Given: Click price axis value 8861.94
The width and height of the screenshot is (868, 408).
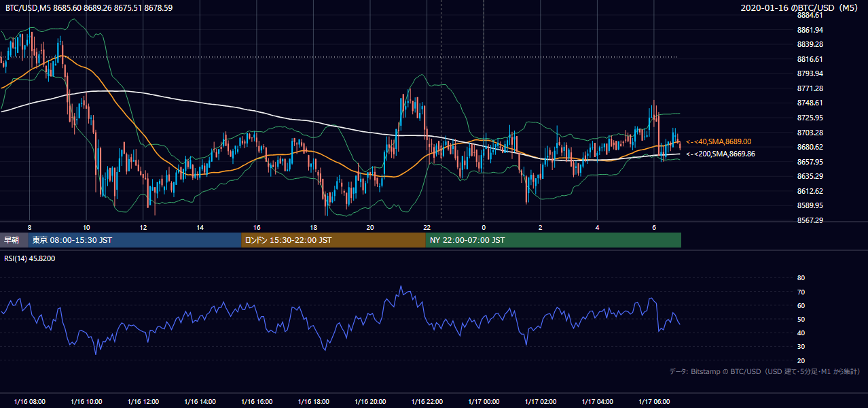Looking at the screenshot, I should pyautogui.click(x=810, y=30).
